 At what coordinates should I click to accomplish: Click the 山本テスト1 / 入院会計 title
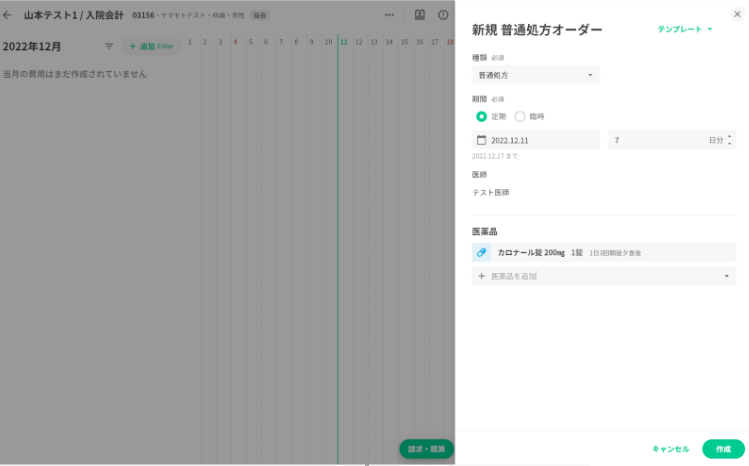coord(74,15)
